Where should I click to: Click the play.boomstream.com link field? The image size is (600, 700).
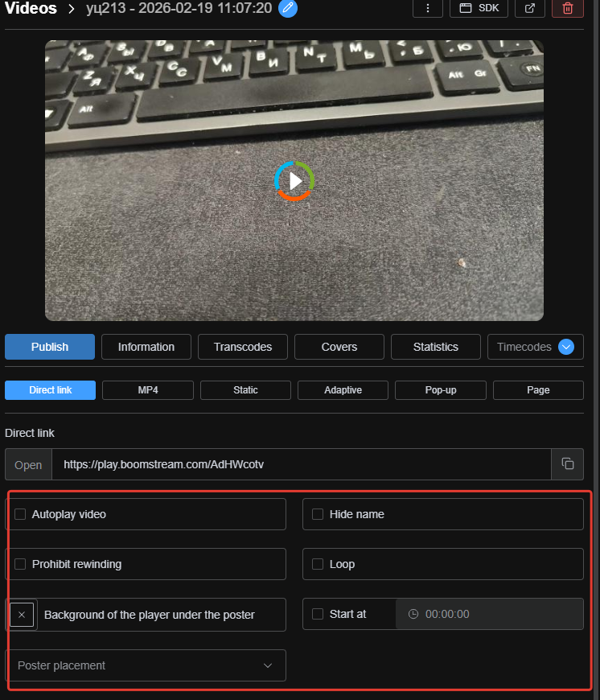click(x=302, y=464)
